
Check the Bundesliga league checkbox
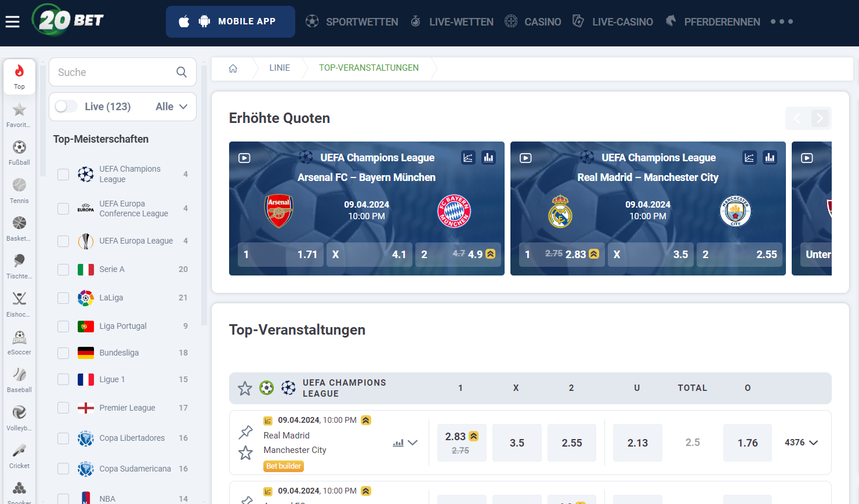click(x=63, y=353)
